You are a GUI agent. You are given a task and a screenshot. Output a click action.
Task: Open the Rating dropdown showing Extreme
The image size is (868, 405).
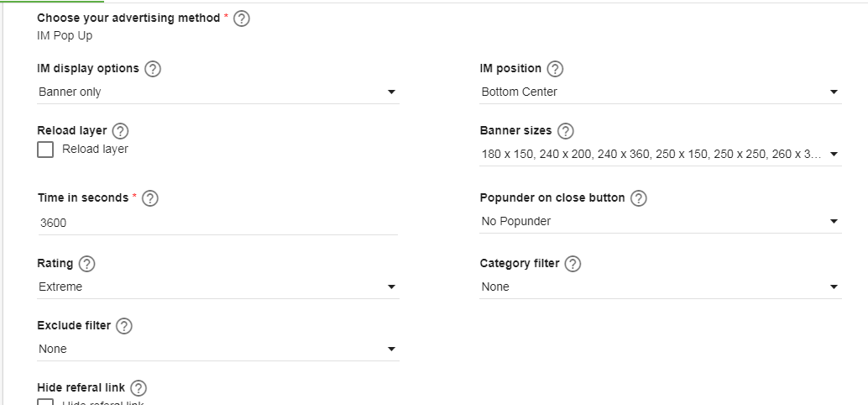pos(217,287)
